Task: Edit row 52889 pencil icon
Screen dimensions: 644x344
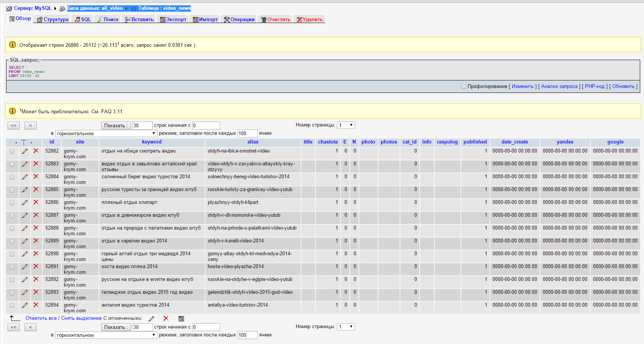Action: pyautogui.click(x=25, y=241)
